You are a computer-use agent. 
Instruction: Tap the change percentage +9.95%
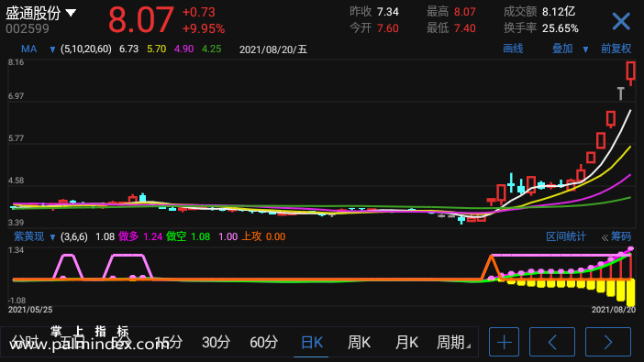[x=204, y=29]
